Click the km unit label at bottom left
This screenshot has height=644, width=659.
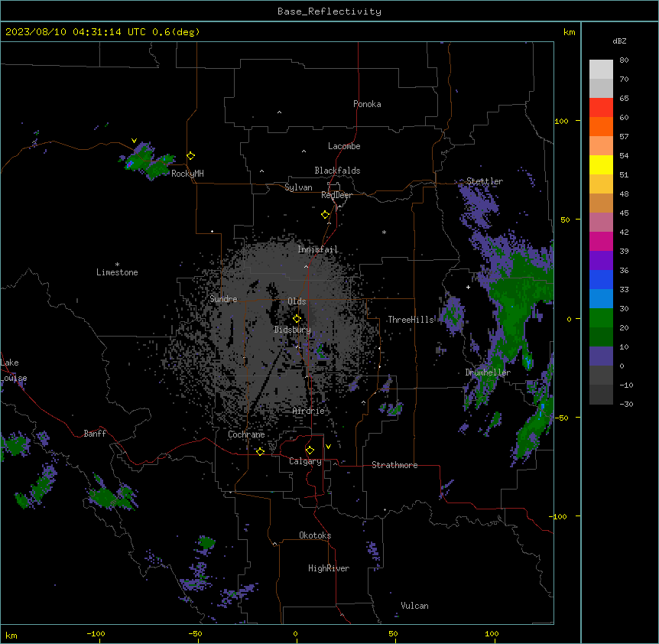tap(11, 636)
